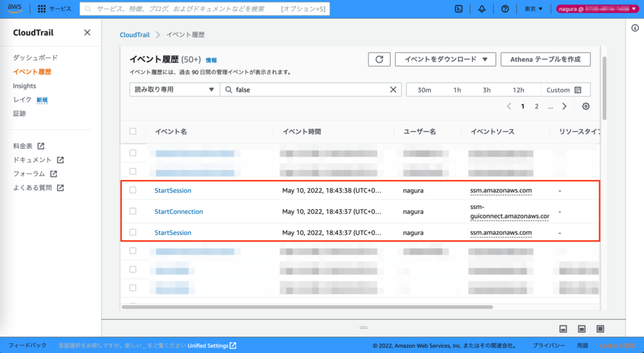The image size is (644, 353).
Task: Check the blurred row below StartSession rows
Action: [133, 251]
